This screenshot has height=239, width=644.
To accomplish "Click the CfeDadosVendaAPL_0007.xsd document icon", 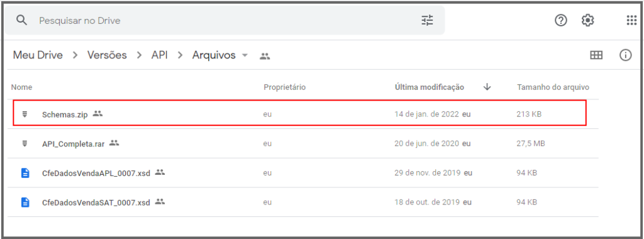I will (25, 173).
